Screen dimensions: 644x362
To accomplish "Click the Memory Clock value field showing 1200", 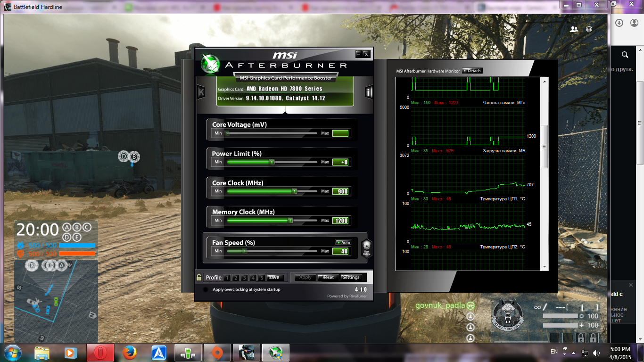I will pyautogui.click(x=340, y=220).
